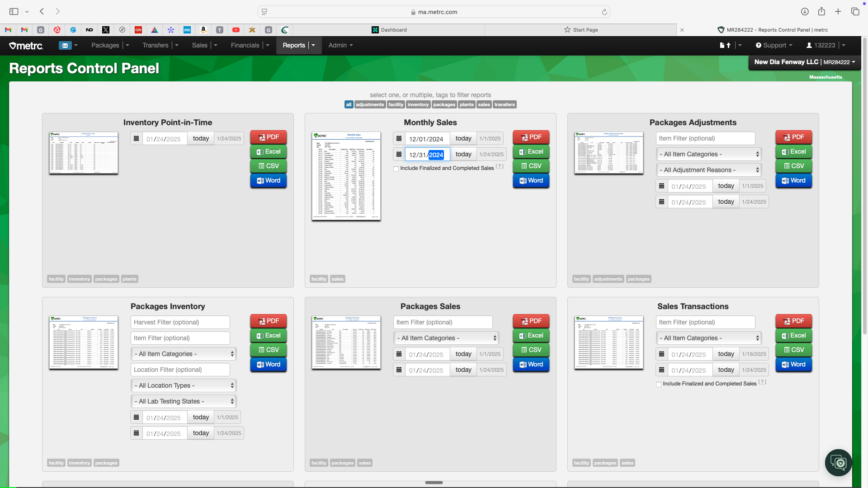Toggle the 'all' filter tag
The image size is (868, 488).
pyautogui.click(x=349, y=104)
